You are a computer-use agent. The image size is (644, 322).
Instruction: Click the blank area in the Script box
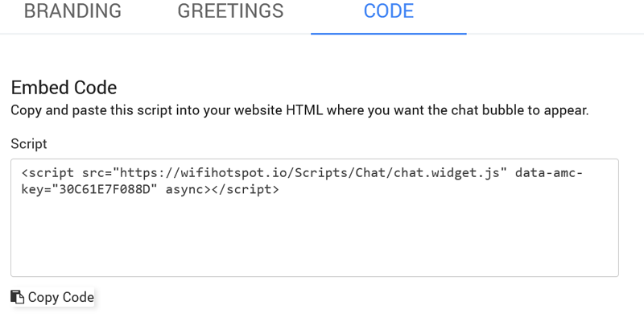pos(314,242)
